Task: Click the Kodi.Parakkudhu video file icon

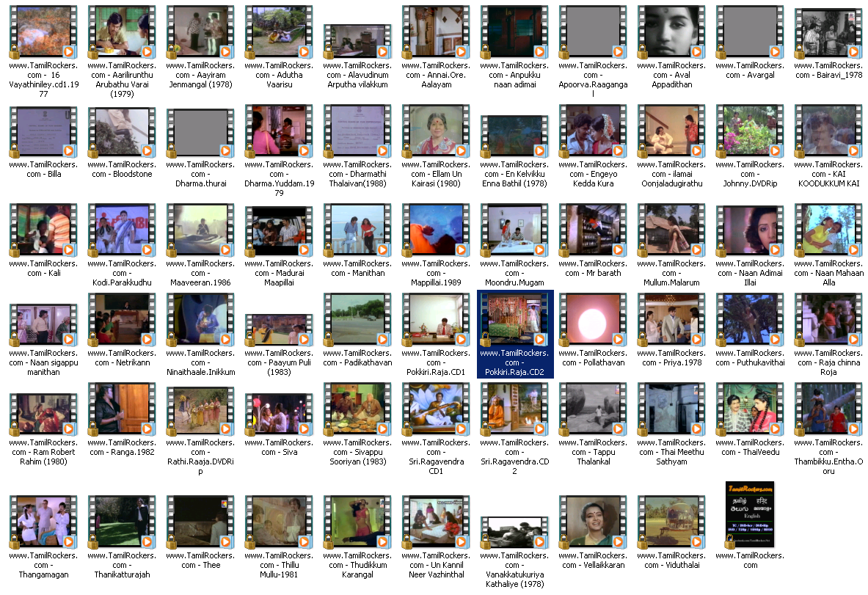Action: tap(122, 230)
